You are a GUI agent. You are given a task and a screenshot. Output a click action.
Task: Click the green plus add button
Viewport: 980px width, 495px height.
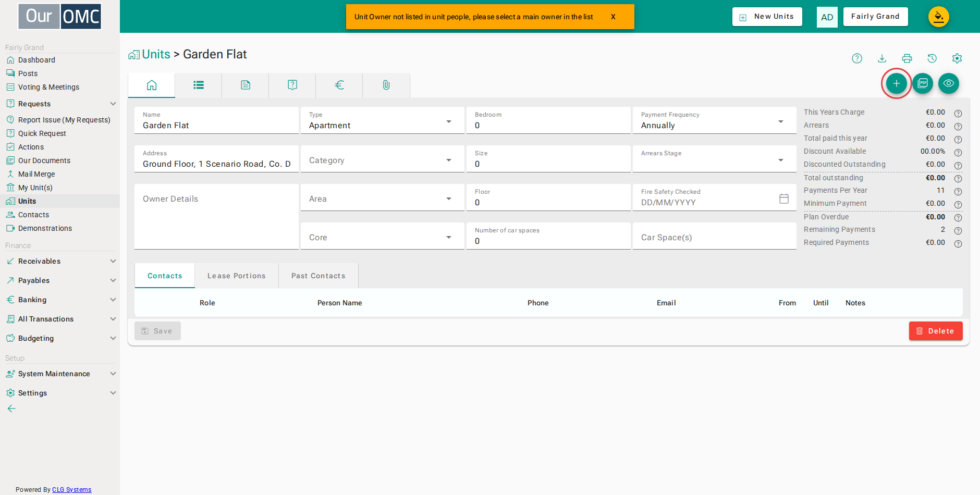[x=896, y=83]
